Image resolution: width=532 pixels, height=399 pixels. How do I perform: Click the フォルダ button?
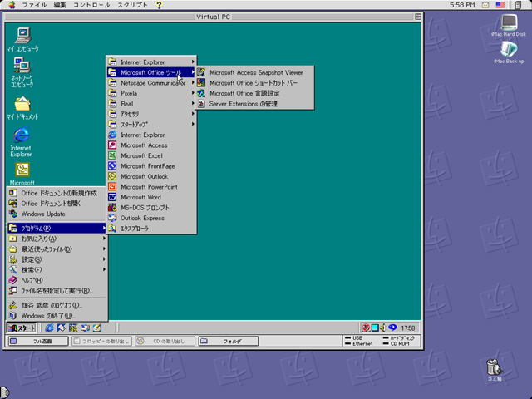tap(229, 341)
